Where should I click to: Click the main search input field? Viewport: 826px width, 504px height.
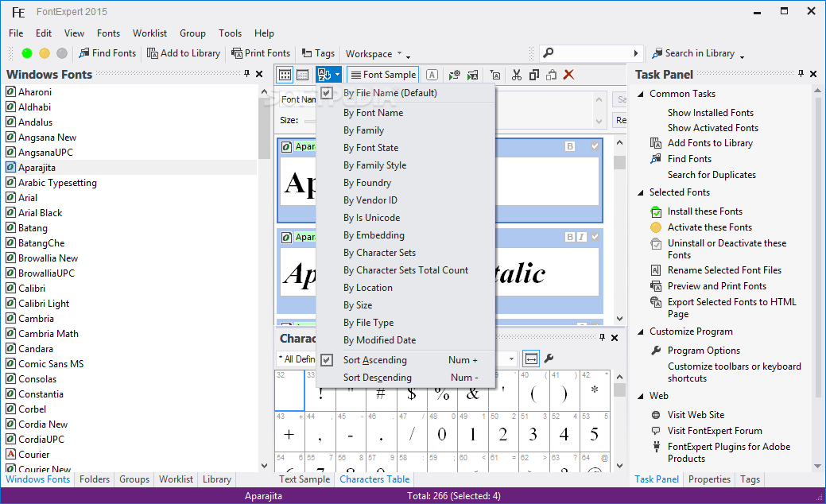(592, 52)
